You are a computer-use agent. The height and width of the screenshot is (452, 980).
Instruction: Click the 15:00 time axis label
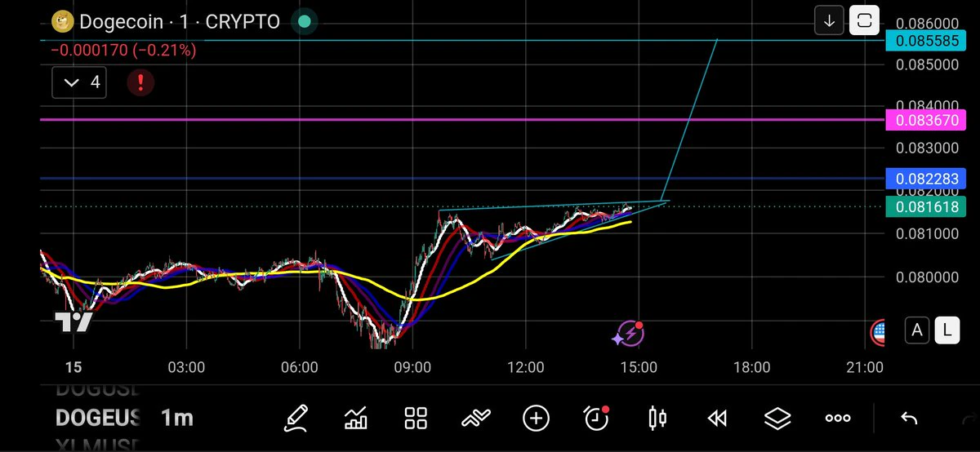pos(639,368)
